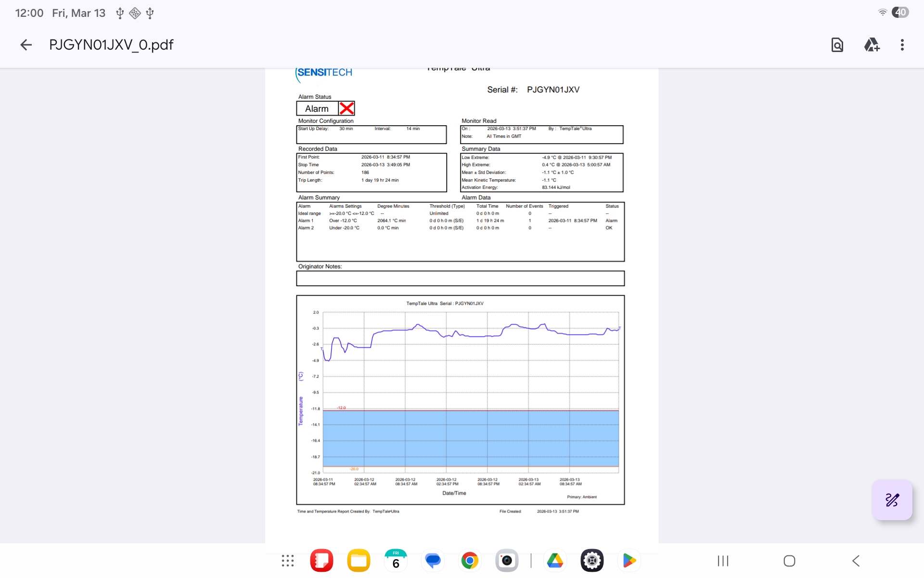Image resolution: width=924 pixels, height=578 pixels.
Task: Tap the recent apps navigation button
Action: point(723,561)
